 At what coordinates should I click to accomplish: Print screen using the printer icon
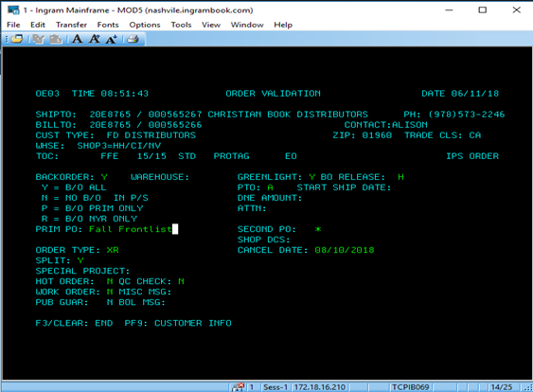click(133, 40)
